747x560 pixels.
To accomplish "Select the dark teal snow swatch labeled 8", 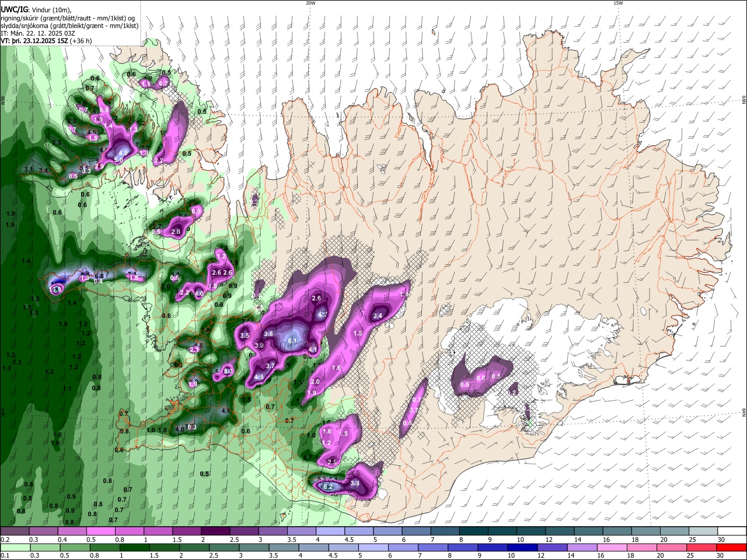I will click(473, 531).
